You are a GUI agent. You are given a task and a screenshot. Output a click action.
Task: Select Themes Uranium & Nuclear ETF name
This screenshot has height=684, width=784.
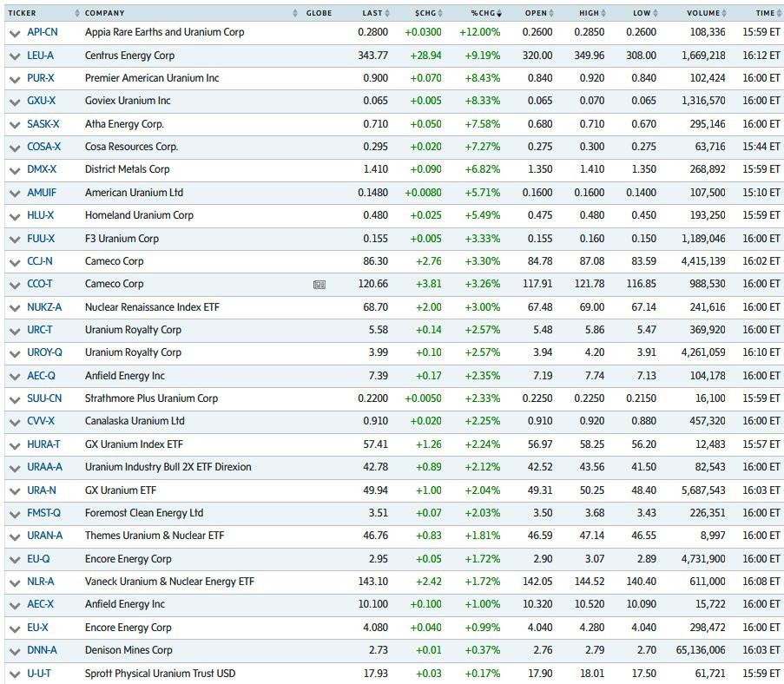[155, 536]
